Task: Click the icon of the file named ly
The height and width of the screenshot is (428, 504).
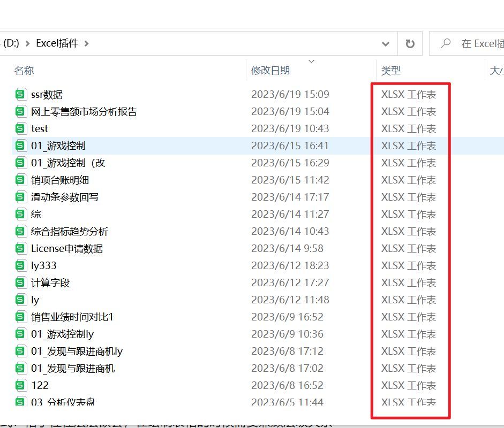Action: tap(20, 300)
